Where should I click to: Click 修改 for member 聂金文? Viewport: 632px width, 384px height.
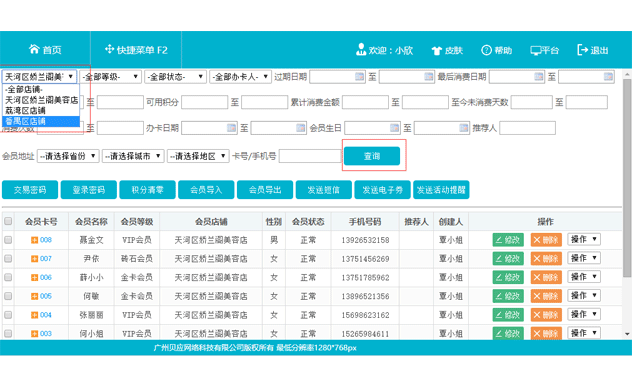(508, 240)
